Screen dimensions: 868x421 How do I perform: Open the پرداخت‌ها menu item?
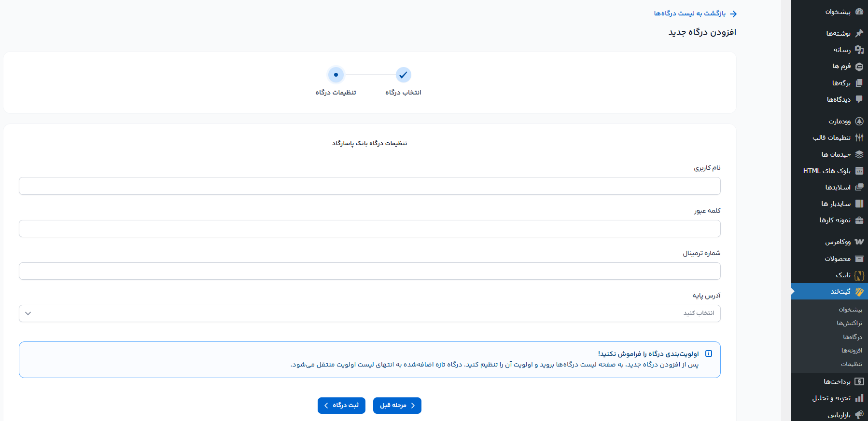tap(829, 381)
